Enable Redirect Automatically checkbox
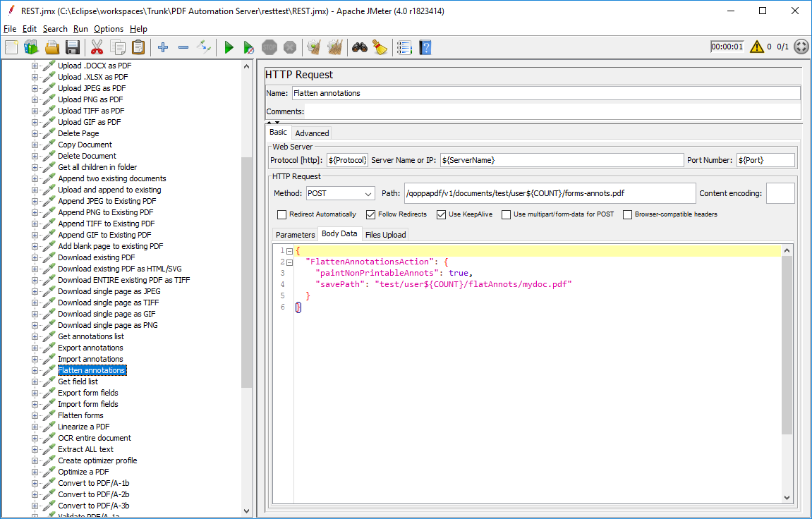 pyautogui.click(x=281, y=214)
